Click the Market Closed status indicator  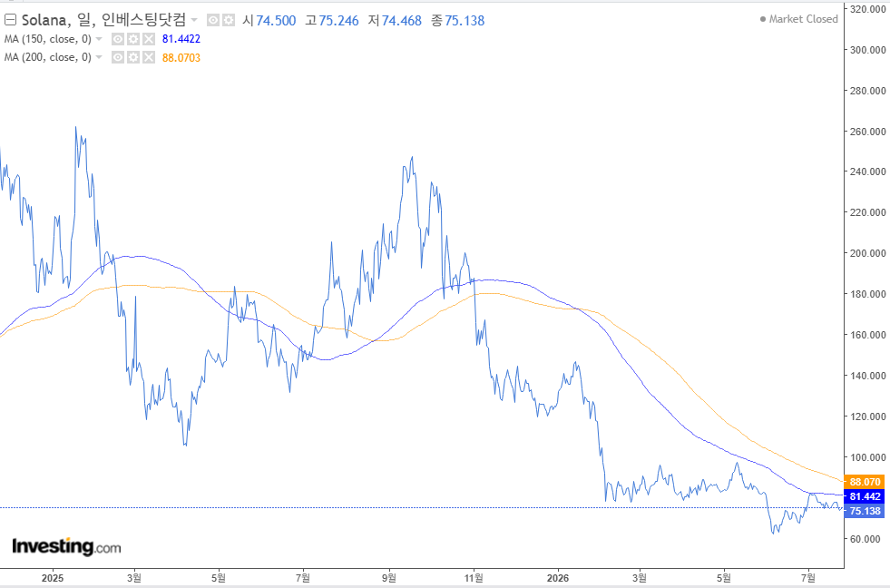tap(798, 19)
